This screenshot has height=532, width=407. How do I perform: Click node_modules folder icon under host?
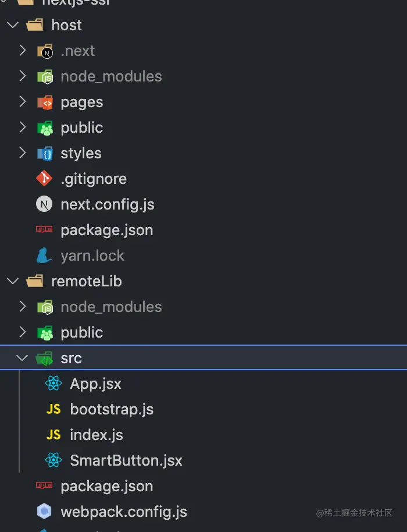click(45, 77)
